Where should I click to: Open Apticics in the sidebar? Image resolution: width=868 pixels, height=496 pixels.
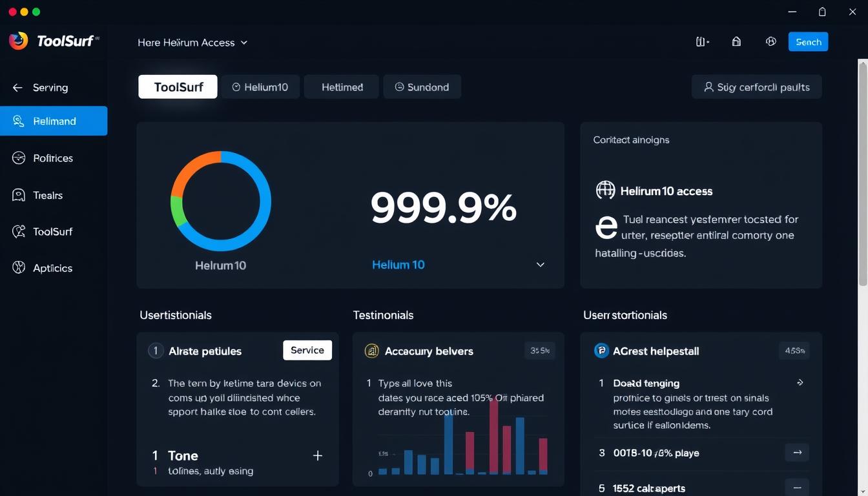(52, 268)
